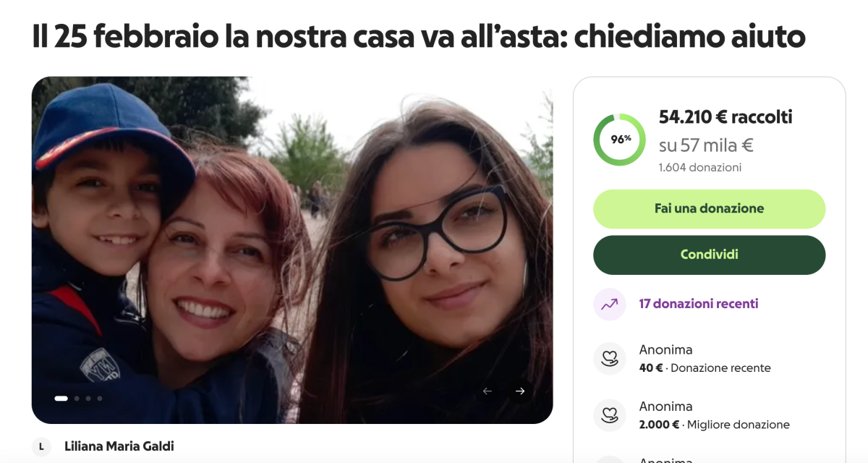Select the third carousel dot indicator

[88, 398]
